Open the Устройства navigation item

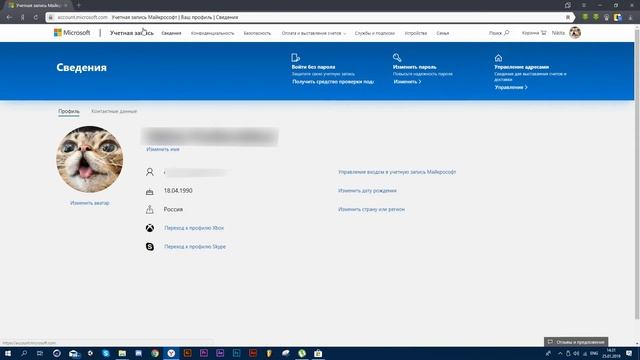416,33
